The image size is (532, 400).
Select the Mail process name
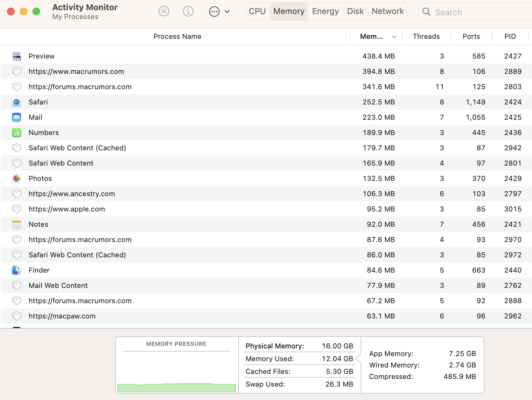35,117
